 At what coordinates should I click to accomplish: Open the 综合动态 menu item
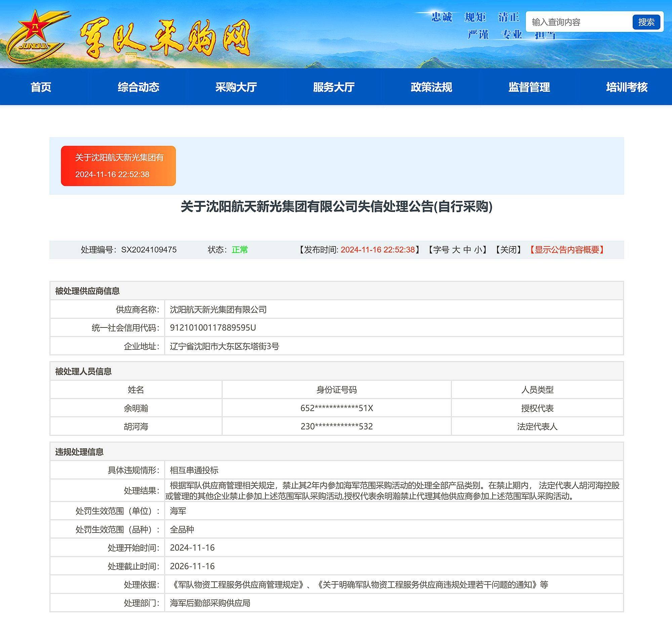coord(139,87)
